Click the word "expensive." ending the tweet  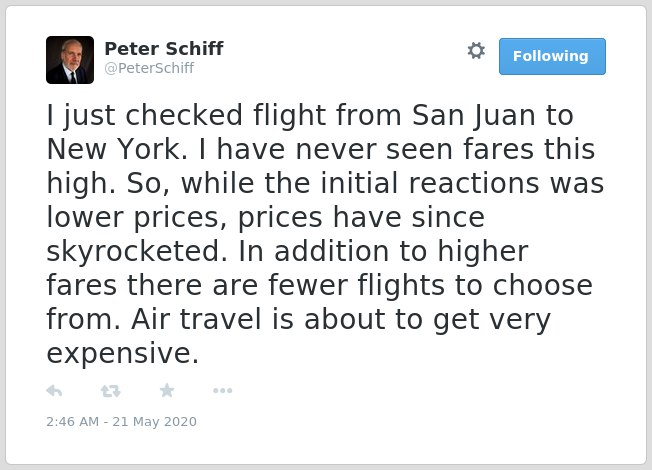123,354
